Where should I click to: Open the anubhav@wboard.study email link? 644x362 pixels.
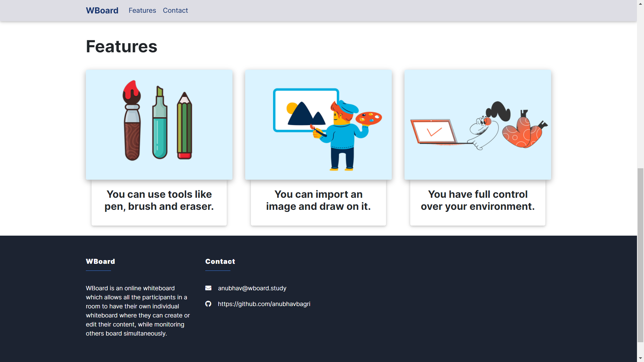pyautogui.click(x=252, y=288)
